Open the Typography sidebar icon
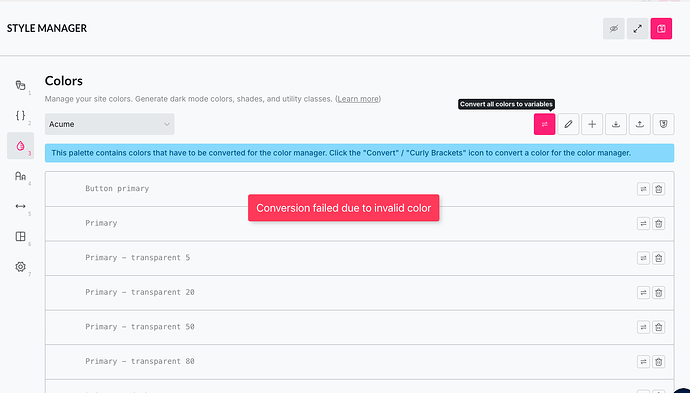The height and width of the screenshot is (393, 690). pyautogui.click(x=20, y=176)
